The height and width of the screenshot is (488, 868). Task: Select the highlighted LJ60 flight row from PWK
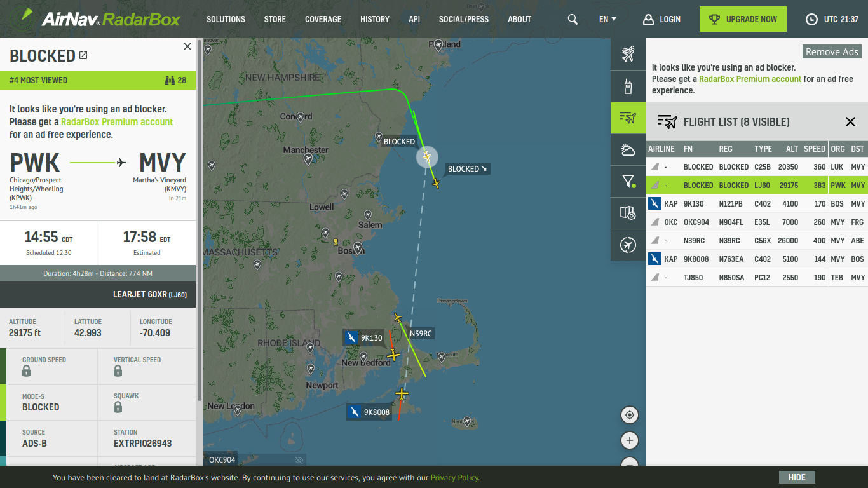[x=757, y=186]
